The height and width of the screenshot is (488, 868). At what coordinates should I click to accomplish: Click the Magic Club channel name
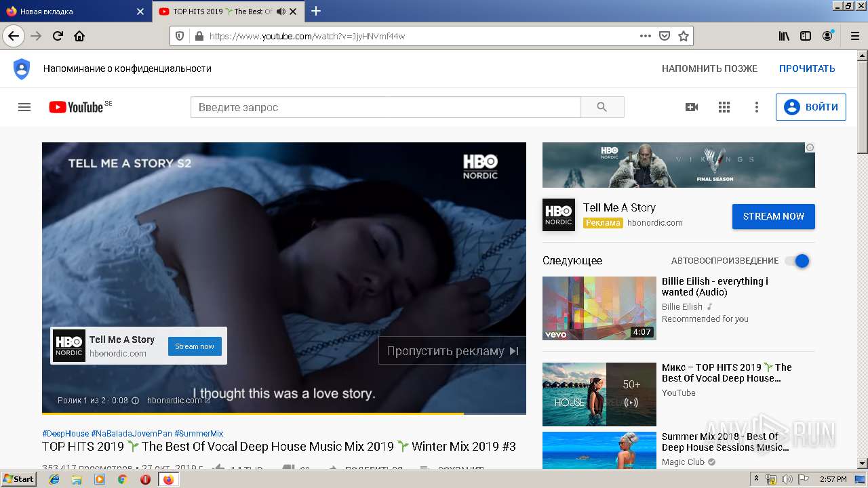683,462
